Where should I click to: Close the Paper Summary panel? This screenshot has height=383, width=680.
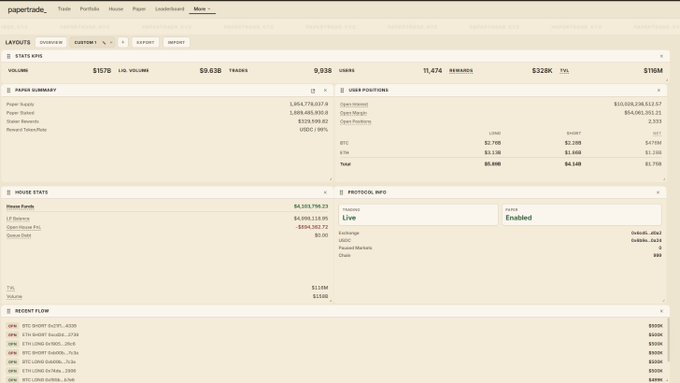tap(325, 90)
